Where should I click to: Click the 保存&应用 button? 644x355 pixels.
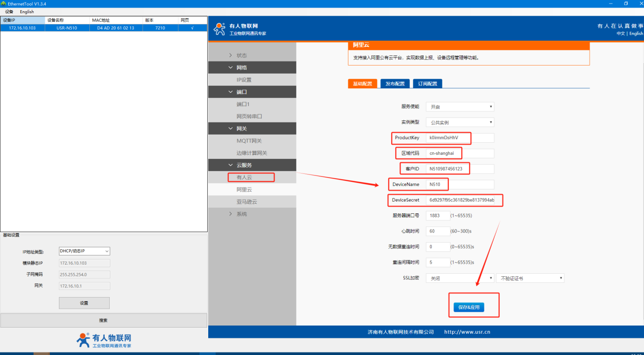pos(468,307)
